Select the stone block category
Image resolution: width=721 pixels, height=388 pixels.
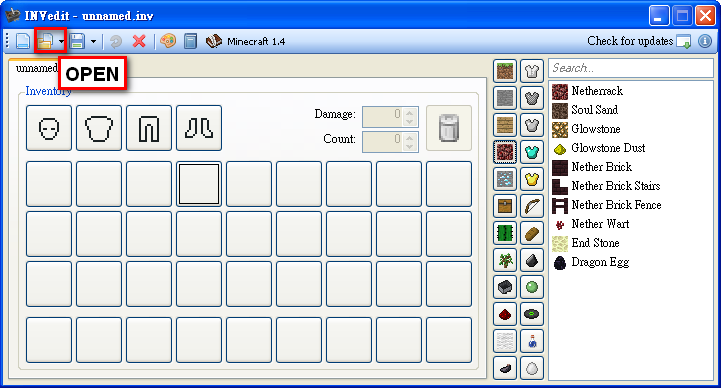[x=505, y=98]
